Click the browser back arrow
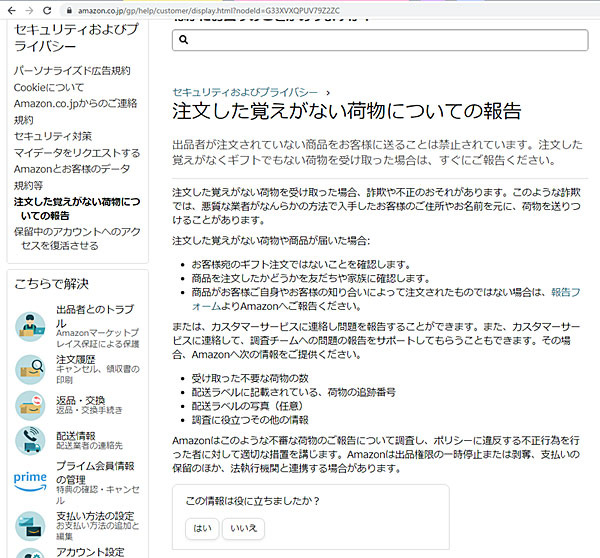 tap(12, 10)
